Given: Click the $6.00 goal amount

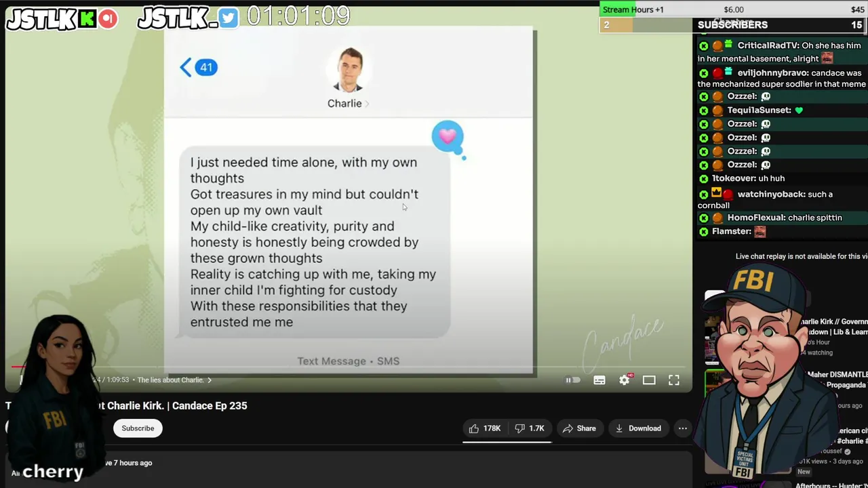Looking at the screenshot, I should coord(734,9).
